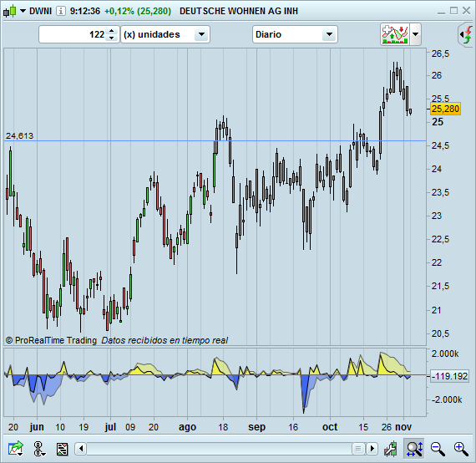Click the 25,280 current price tag
Viewport: 476px width, 463px height.
pyautogui.click(x=445, y=109)
